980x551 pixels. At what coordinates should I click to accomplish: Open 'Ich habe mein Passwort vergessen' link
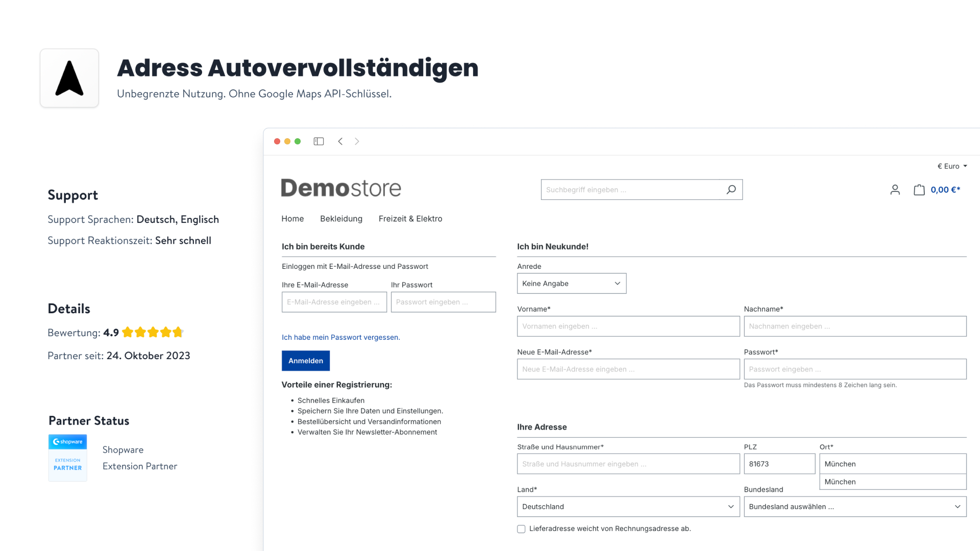click(x=340, y=337)
